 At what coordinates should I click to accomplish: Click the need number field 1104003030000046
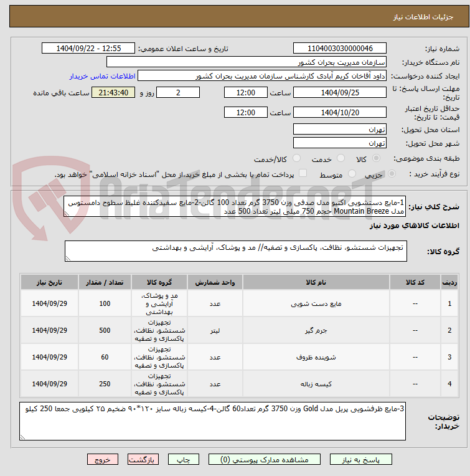click(340, 48)
